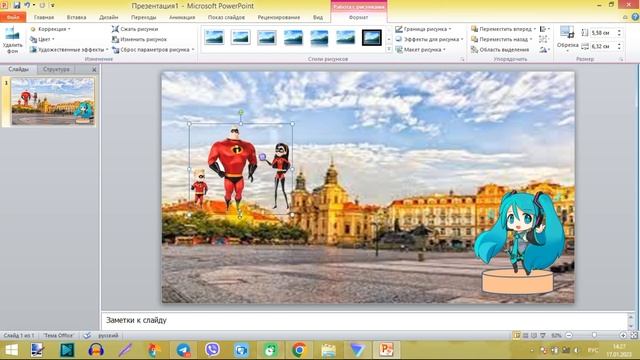Open the Коррекция dropdown
This screenshot has height=360, width=640.
51,29
